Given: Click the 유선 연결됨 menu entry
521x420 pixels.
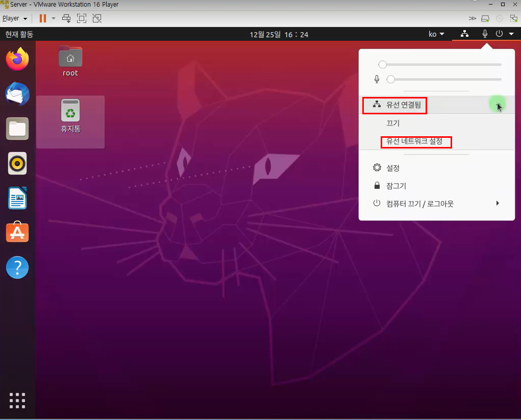Looking at the screenshot, I should (x=437, y=105).
